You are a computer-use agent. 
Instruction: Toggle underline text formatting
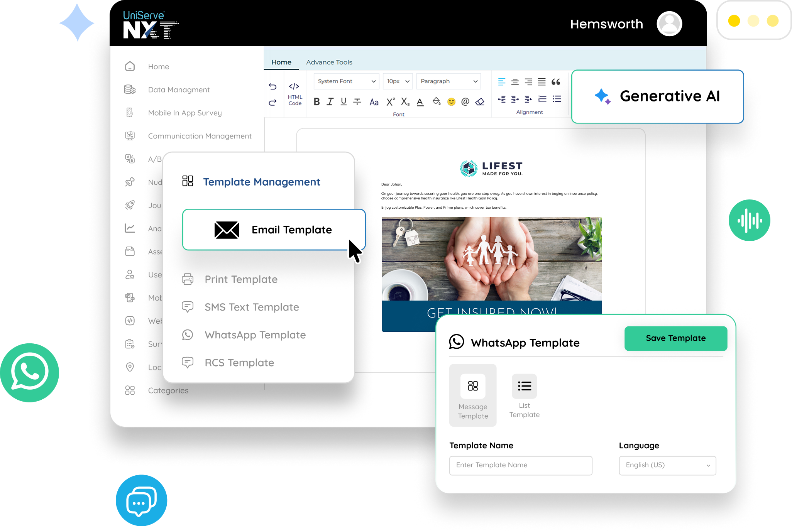tap(344, 102)
